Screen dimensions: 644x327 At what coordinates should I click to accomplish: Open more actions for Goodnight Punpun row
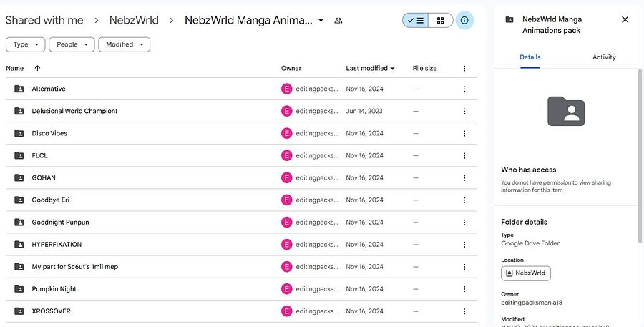(464, 223)
